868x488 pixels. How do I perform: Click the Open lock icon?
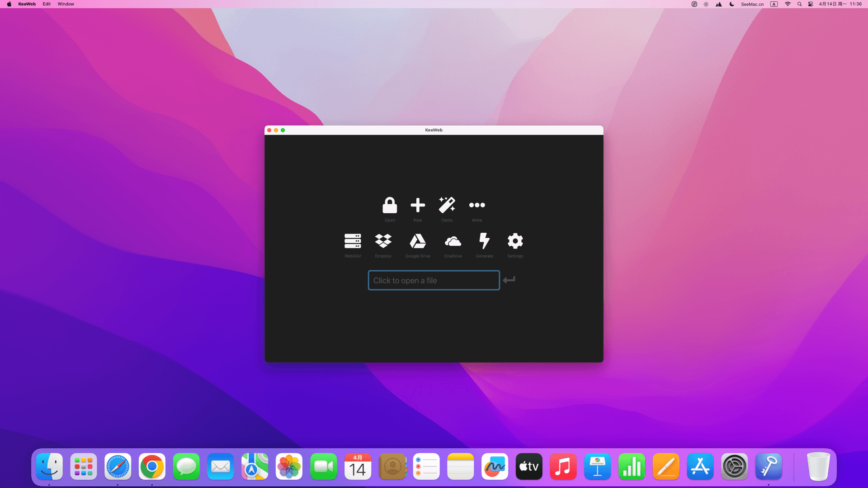389,206
